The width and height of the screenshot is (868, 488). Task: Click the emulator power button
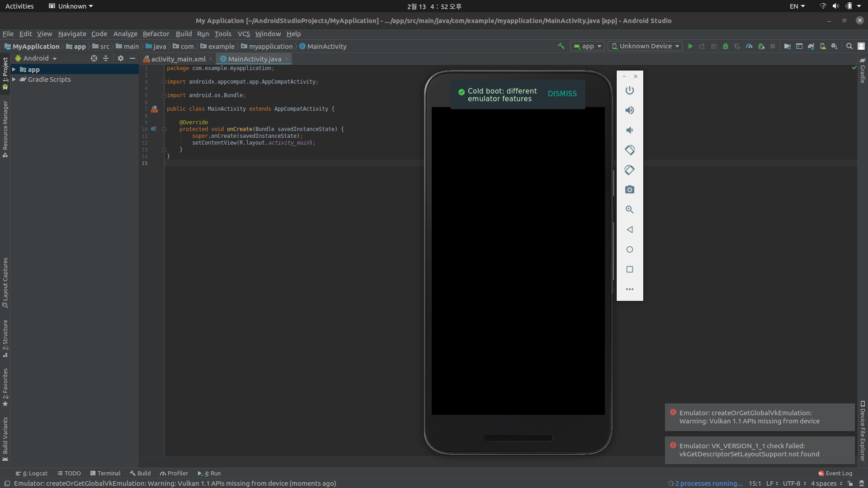[630, 90]
